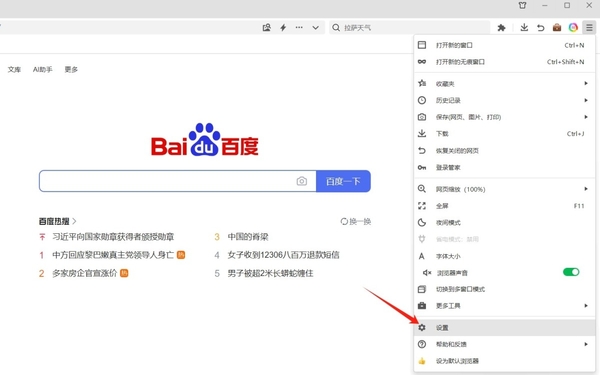The width and height of the screenshot is (600, 375).
Task: Expand the 历史记录 submenu arrow
Action: 586,100
